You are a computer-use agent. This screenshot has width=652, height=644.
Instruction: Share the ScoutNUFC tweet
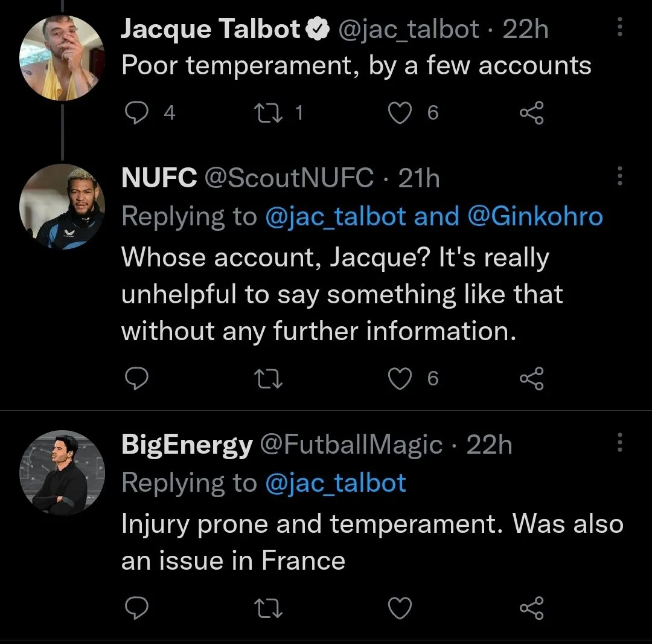[x=532, y=379]
